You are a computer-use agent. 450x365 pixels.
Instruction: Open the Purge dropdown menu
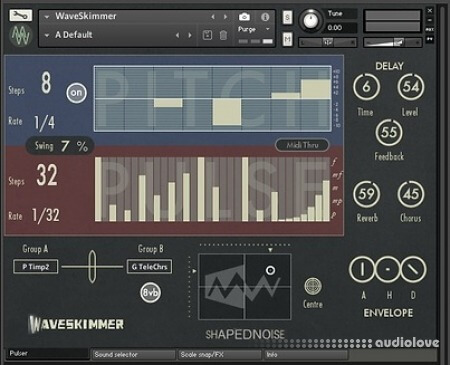(253, 29)
